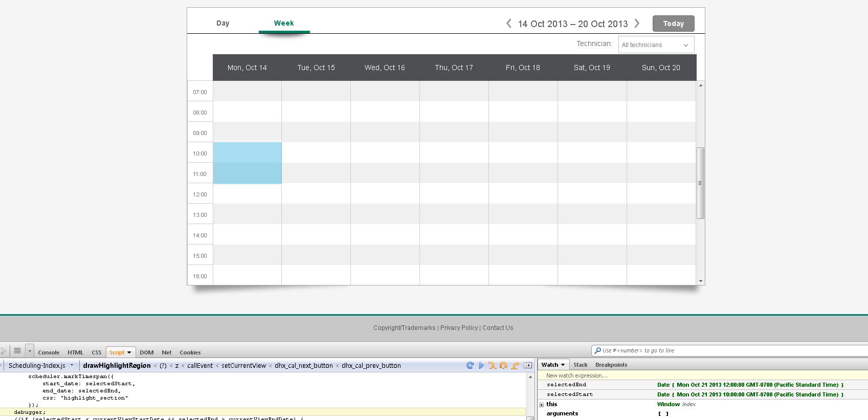Switch to the Stack side tab
Screen dimensions: 868x420
coord(581,365)
